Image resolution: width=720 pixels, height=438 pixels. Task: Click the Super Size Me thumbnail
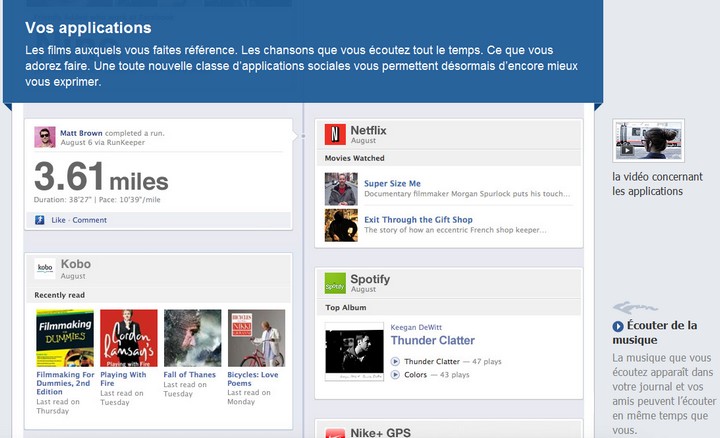341,189
